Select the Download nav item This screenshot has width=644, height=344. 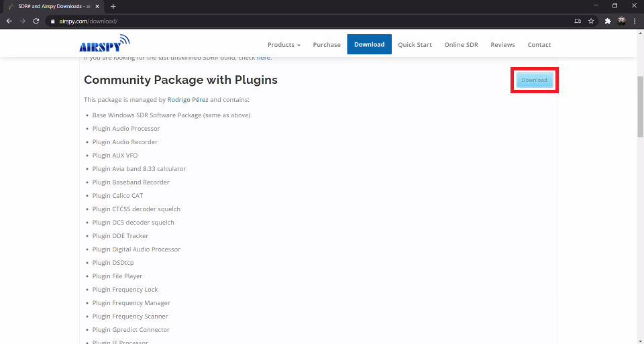(369, 44)
